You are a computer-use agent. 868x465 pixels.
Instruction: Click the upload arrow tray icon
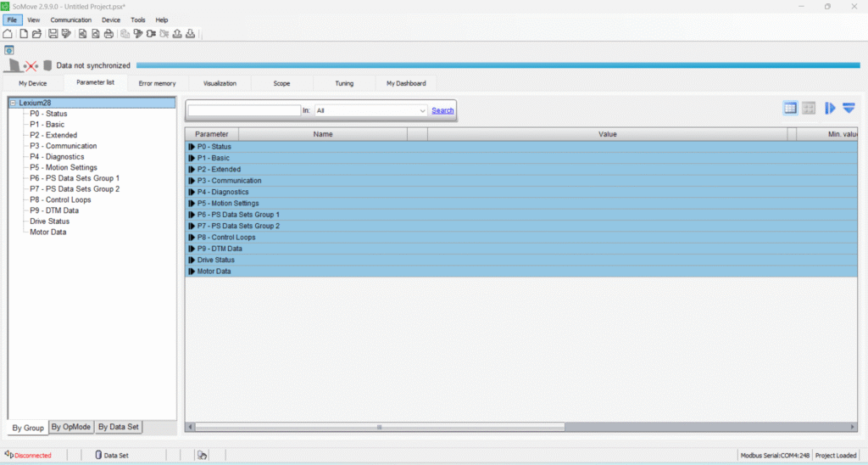pyautogui.click(x=177, y=34)
